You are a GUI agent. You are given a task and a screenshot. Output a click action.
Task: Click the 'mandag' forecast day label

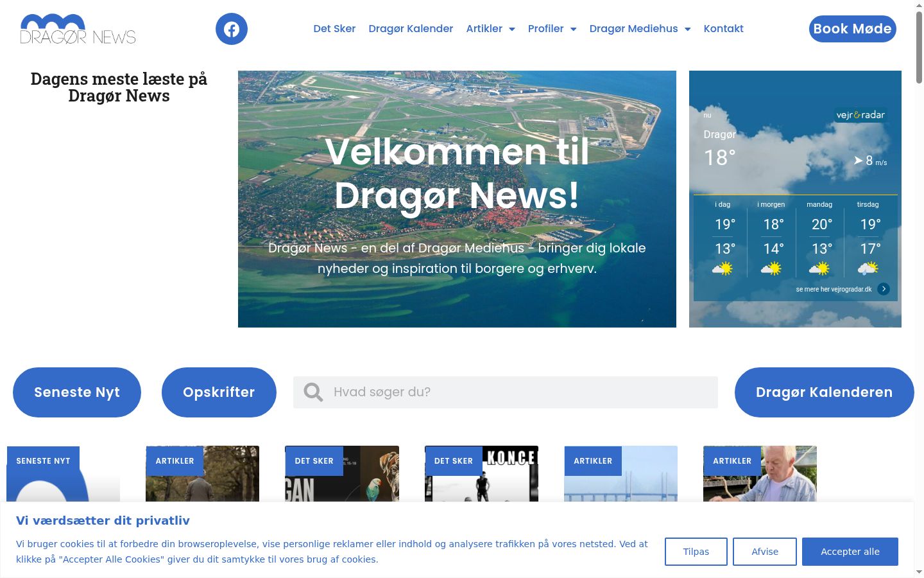pyautogui.click(x=819, y=204)
